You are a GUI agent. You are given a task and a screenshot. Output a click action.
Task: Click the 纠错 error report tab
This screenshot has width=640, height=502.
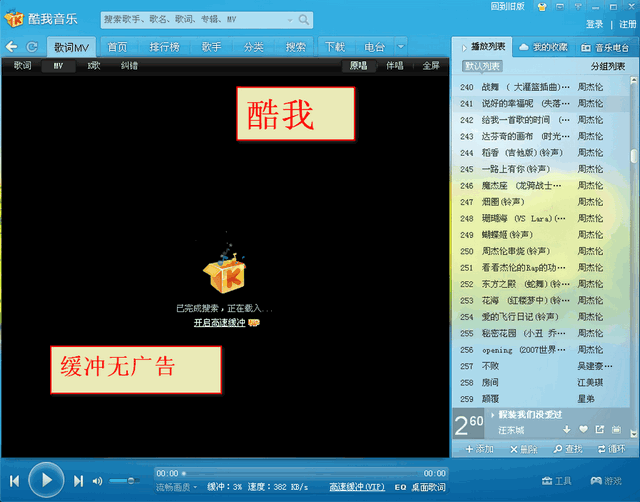click(129, 66)
